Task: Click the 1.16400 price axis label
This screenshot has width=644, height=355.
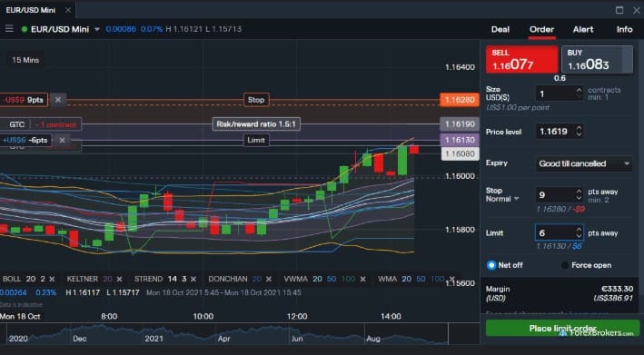Action: click(460, 67)
